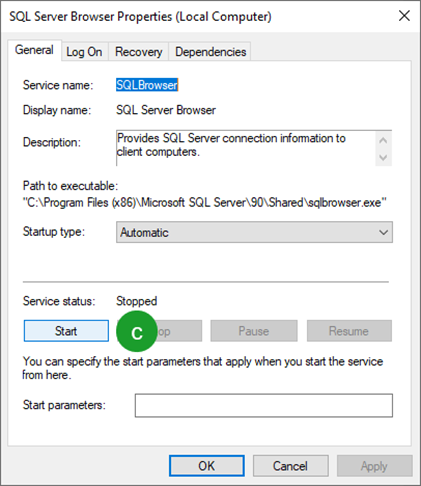
Task: Click the disabled Pause button
Action: pos(254,331)
